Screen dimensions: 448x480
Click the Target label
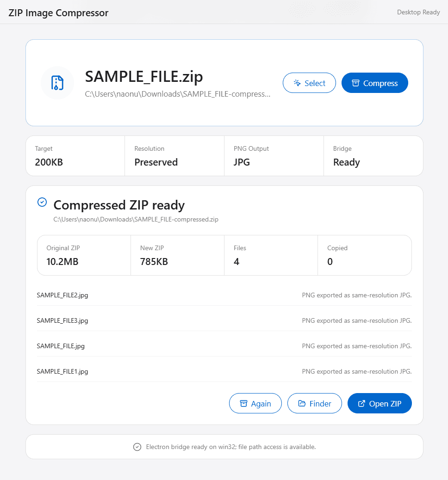(x=44, y=149)
